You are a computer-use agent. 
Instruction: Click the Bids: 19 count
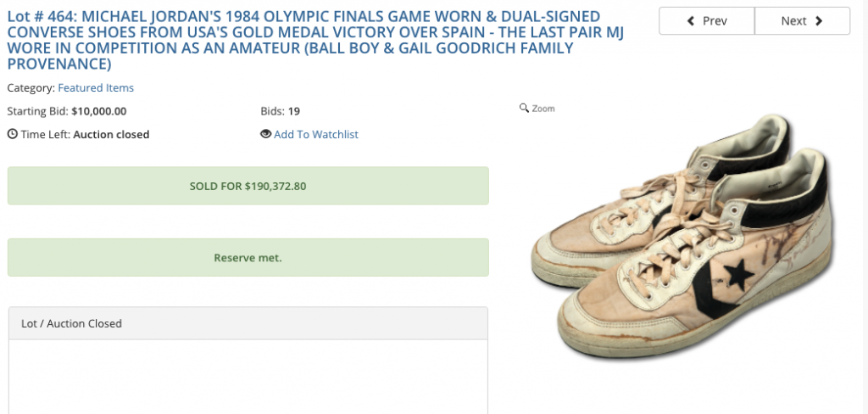[281, 110]
